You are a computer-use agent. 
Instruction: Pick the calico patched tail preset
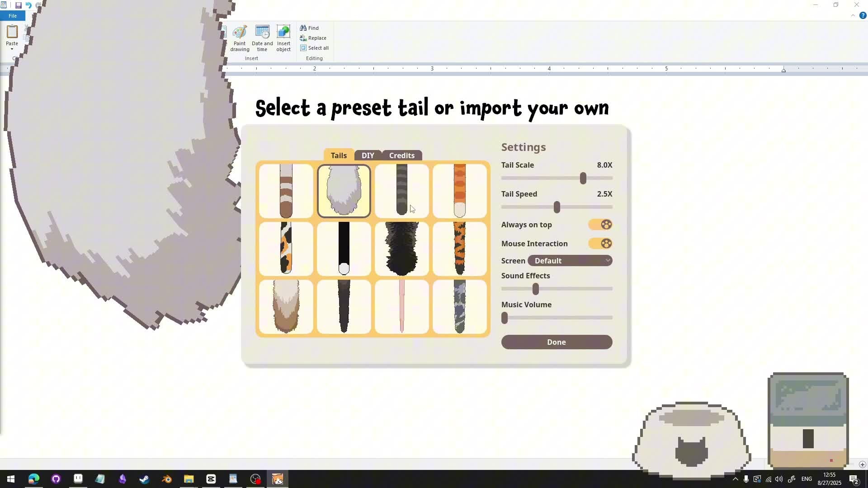coord(286,249)
